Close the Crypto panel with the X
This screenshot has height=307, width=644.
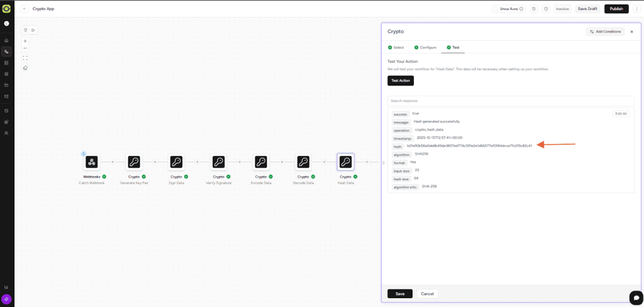tap(631, 31)
